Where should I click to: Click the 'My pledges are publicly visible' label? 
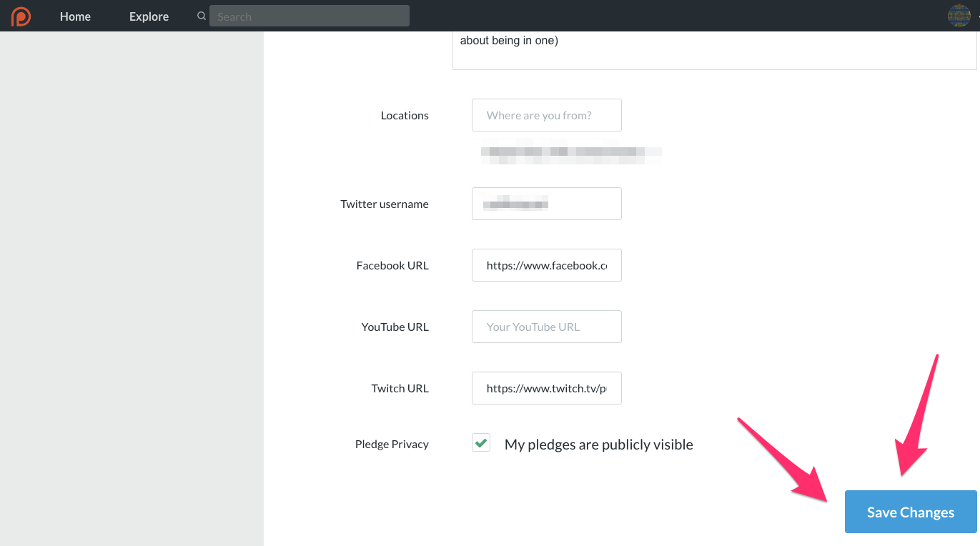coord(598,445)
